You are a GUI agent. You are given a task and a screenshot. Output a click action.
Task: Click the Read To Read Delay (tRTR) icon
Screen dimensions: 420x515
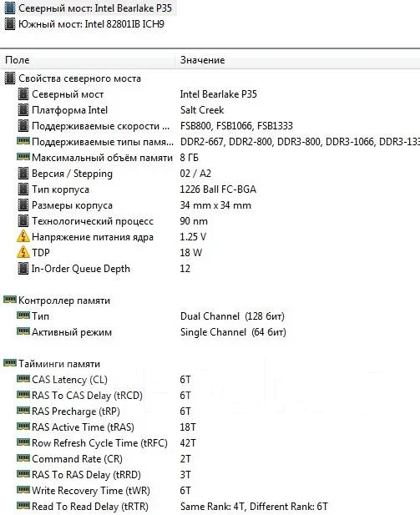pos(23,506)
